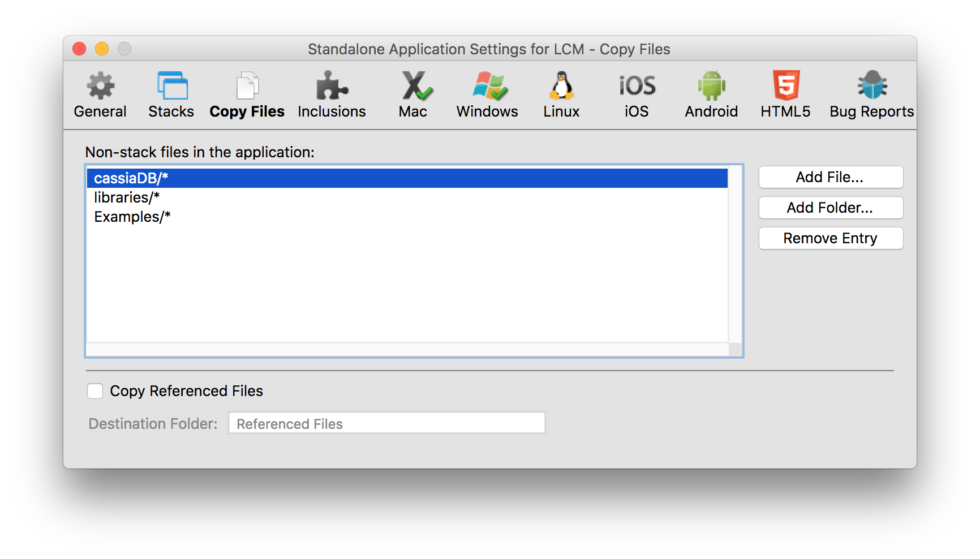Click the Add File... button
Image resolution: width=980 pixels, height=559 pixels.
pyautogui.click(x=831, y=177)
